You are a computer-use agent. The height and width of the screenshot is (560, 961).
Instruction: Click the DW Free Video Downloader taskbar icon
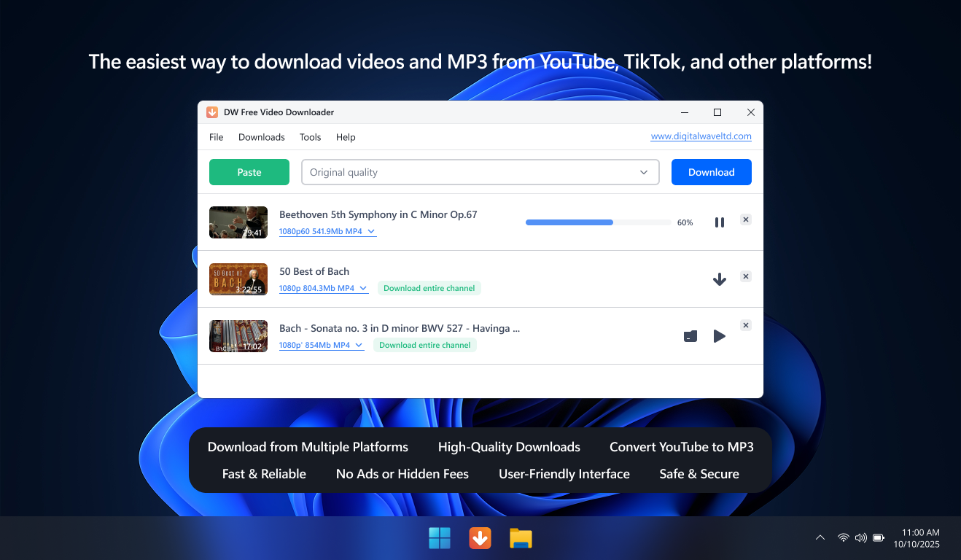(x=480, y=537)
